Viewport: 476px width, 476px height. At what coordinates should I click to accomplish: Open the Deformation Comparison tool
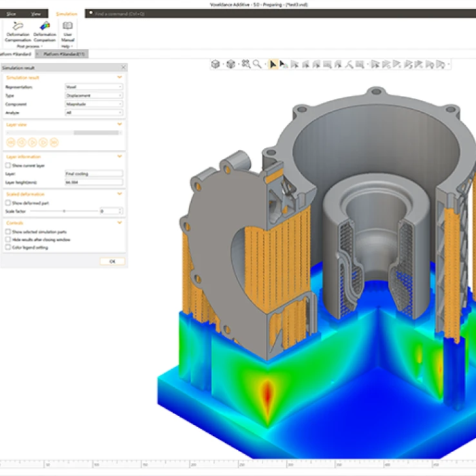click(45, 31)
